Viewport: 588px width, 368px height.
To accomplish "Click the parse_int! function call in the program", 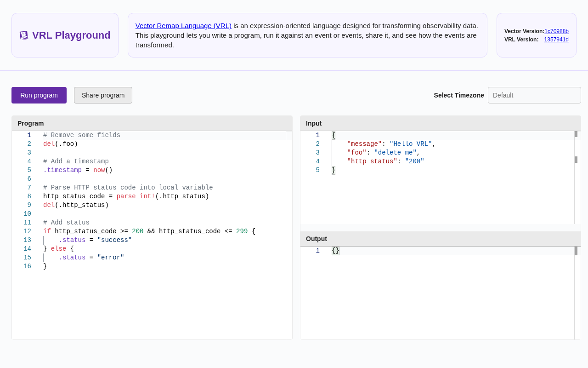I will coord(136,196).
